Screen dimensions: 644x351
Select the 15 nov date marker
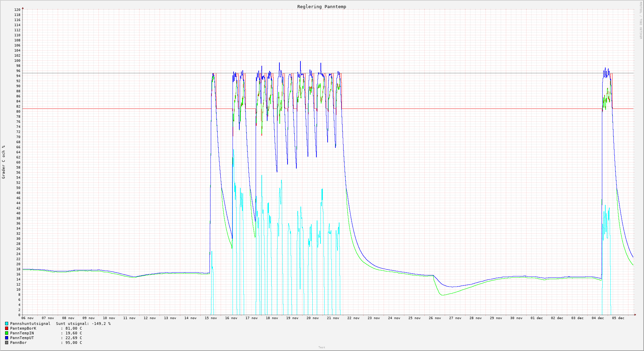(211, 318)
